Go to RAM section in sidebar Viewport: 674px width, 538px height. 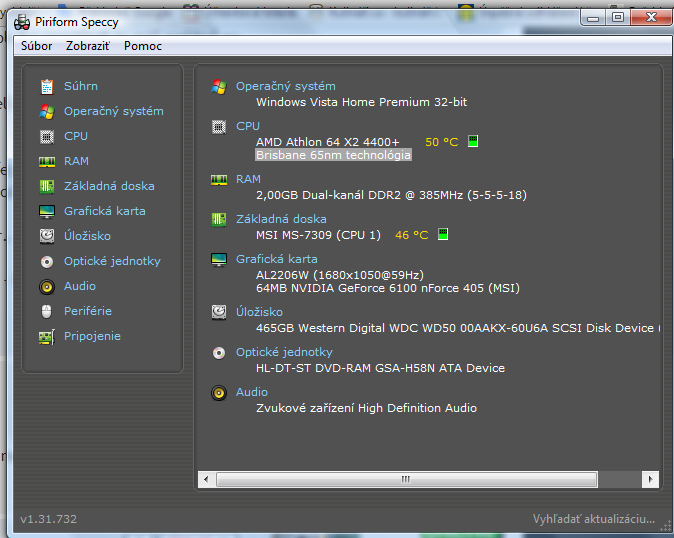76,161
